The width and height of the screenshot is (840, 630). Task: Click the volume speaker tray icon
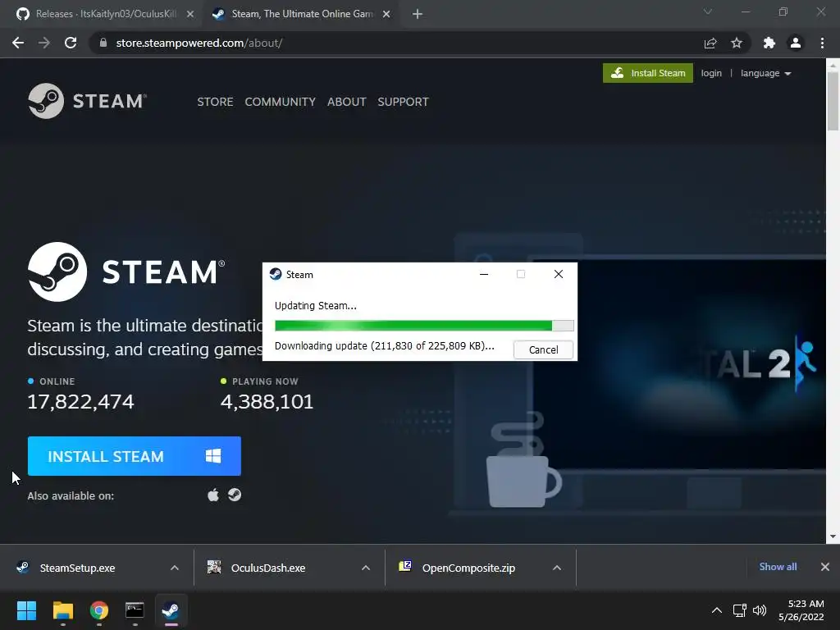point(760,610)
